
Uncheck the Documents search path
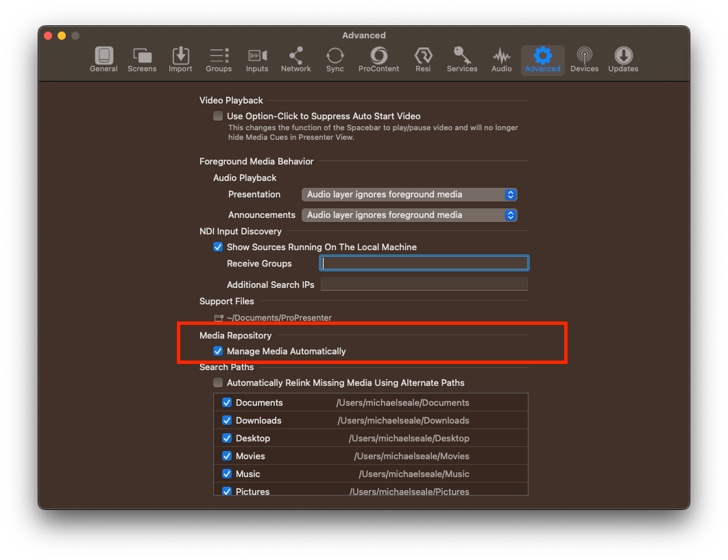tap(227, 402)
